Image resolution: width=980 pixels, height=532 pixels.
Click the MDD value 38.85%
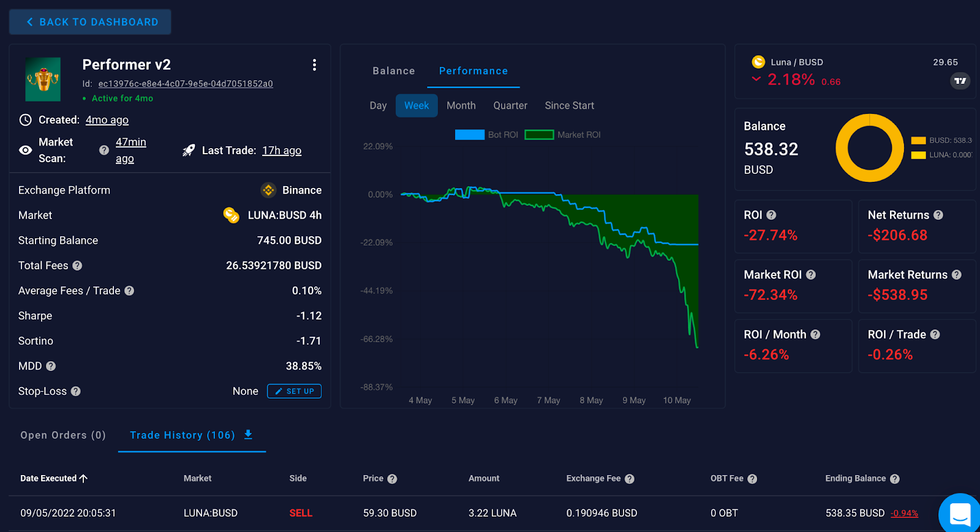(304, 366)
